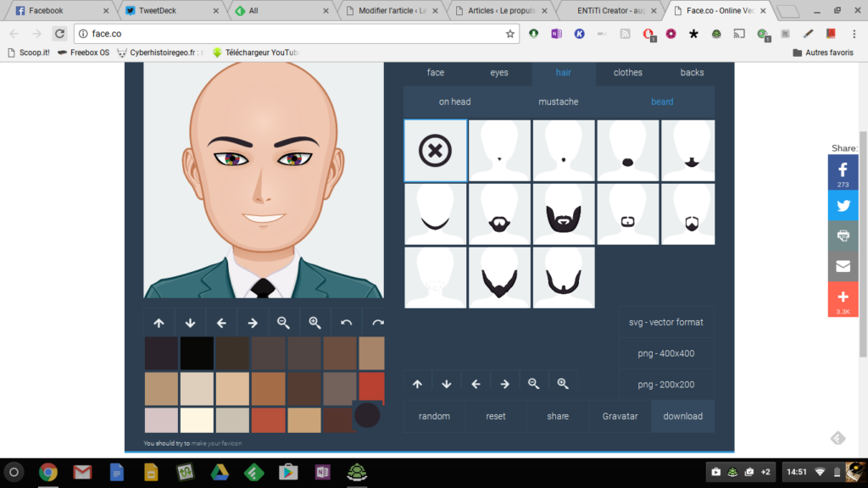This screenshot has width=868, height=488.
Task: Click the undo arrow below the avatar
Action: [346, 322]
